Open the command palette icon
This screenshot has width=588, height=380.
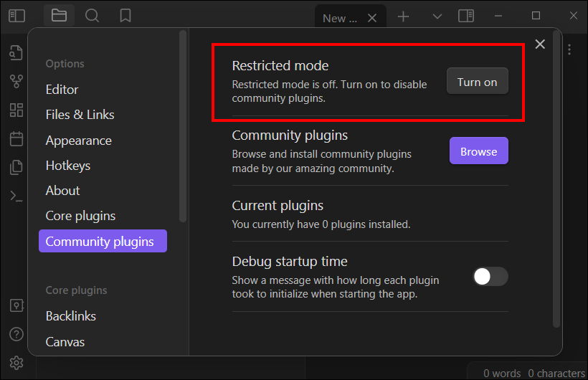pos(16,196)
